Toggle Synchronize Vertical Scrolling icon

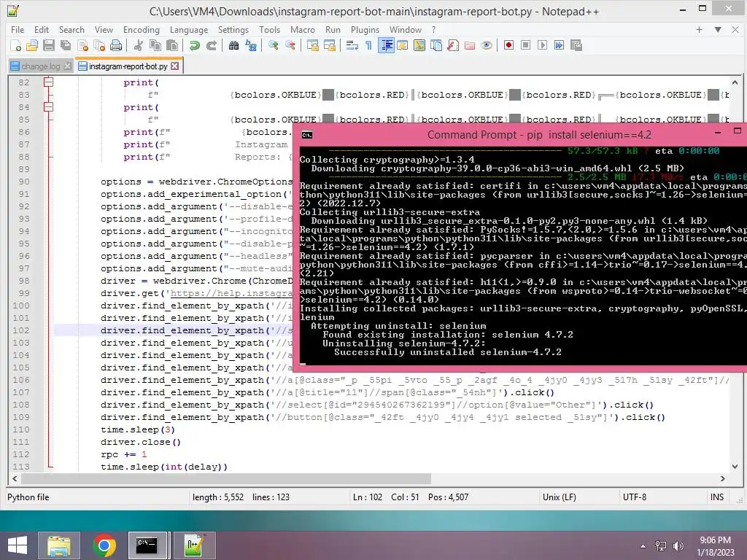tap(312, 45)
